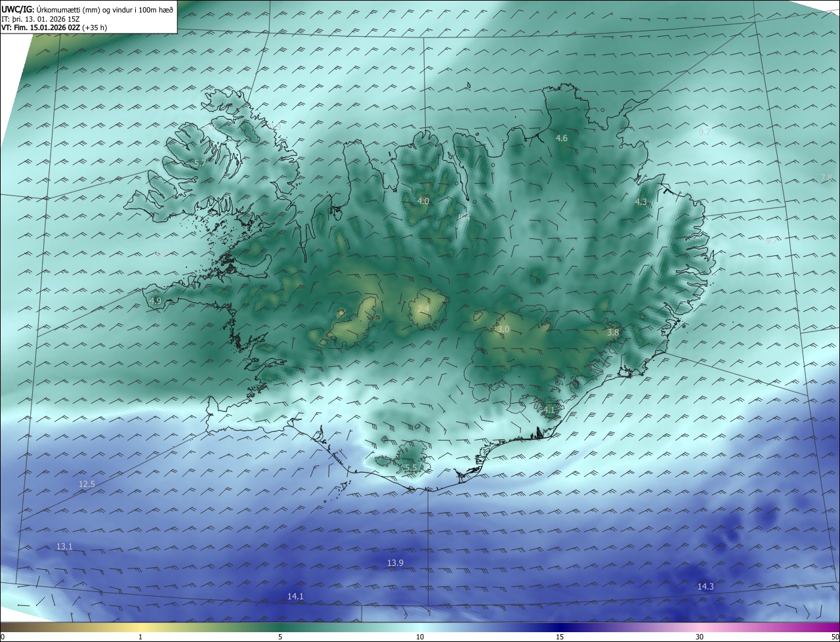Click the 9.7 value east of the Eastfjords
This screenshot has height=642, width=840.
click(x=772, y=240)
